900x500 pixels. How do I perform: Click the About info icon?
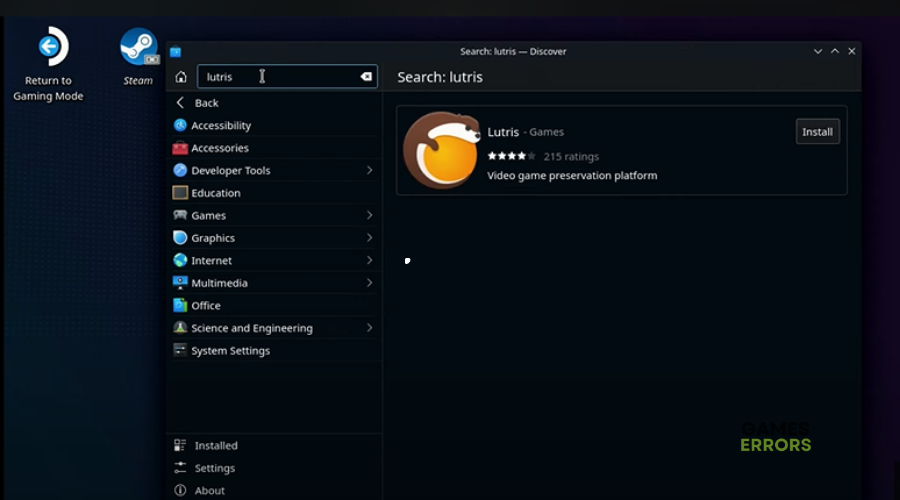click(180, 490)
